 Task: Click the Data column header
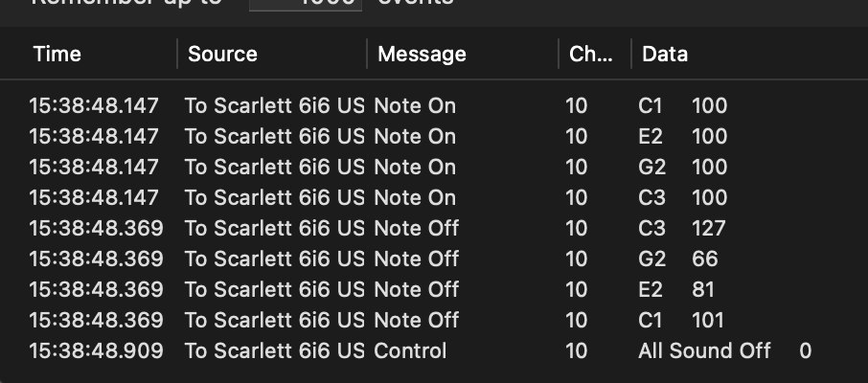(x=665, y=54)
